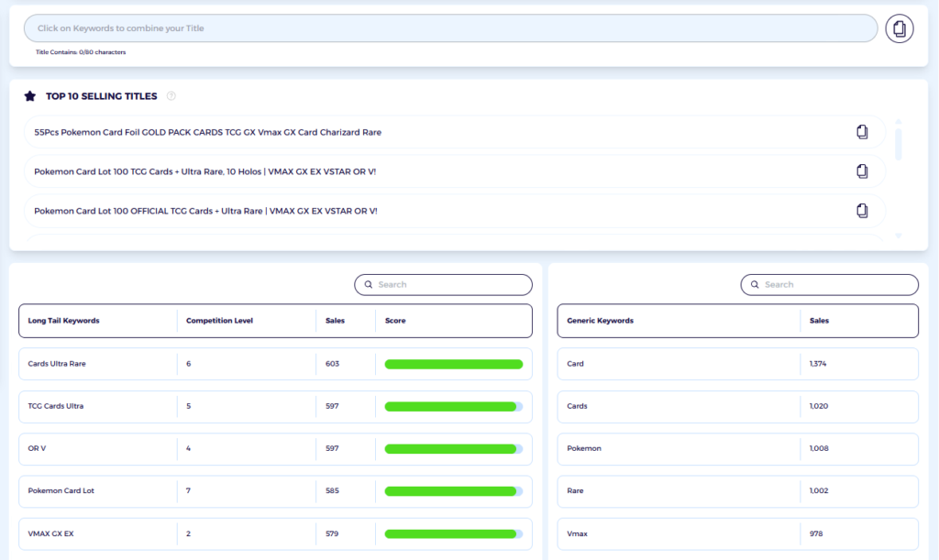Viewport: 939px width, 560px height.
Task: Sort long tail table by Sales header
Action: pyautogui.click(x=335, y=321)
